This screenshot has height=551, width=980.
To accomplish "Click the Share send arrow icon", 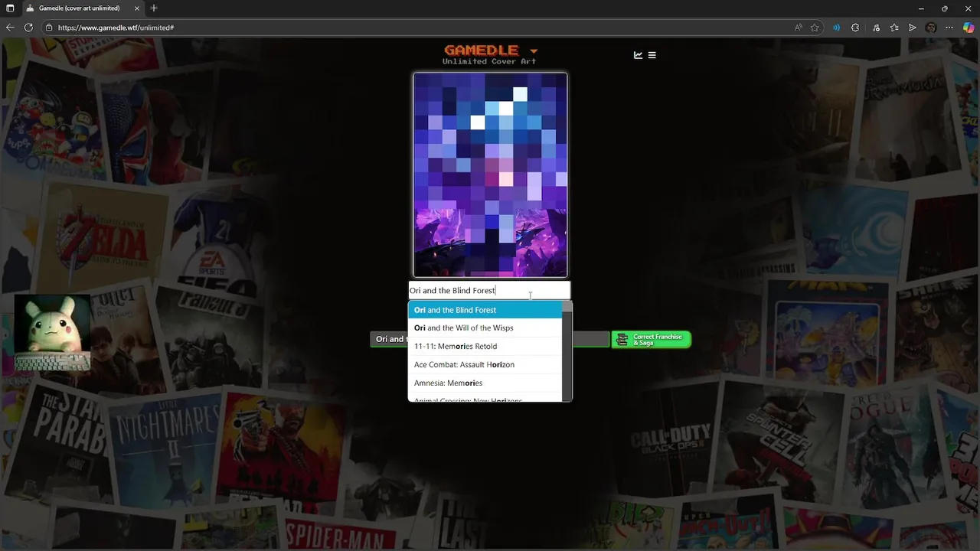I will point(913,28).
